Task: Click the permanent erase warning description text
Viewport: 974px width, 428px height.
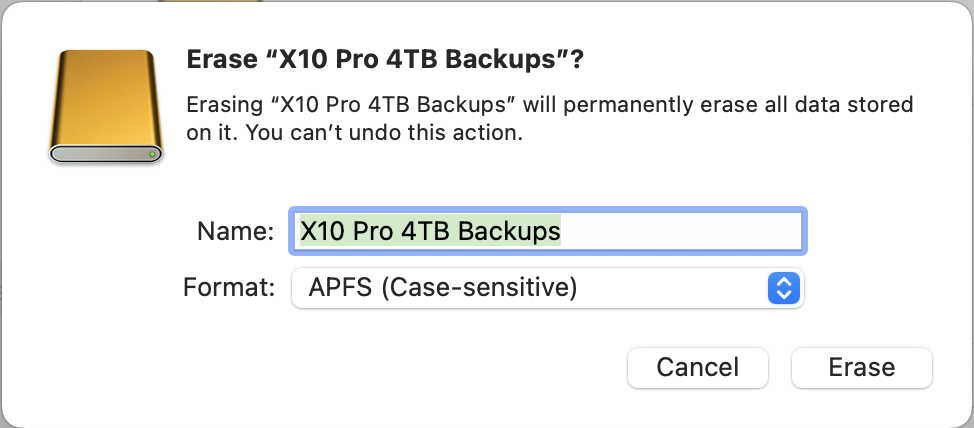Action: tap(550, 104)
